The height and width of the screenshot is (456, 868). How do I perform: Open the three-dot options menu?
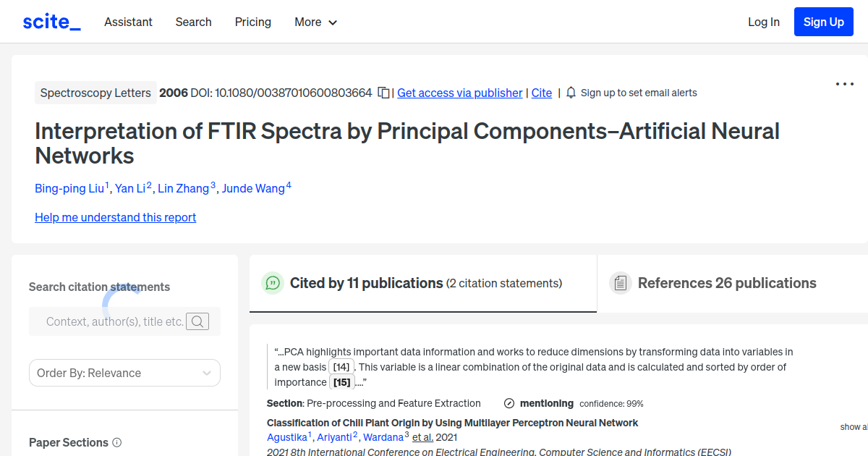844,84
